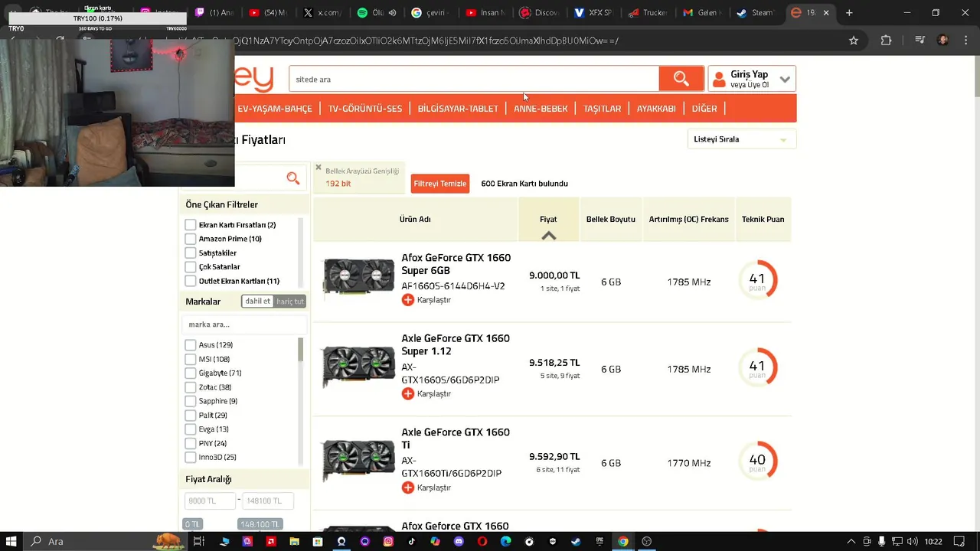The width and height of the screenshot is (980, 551).
Task: Open File Explorer from the taskbar
Action: tap(294, 541)
